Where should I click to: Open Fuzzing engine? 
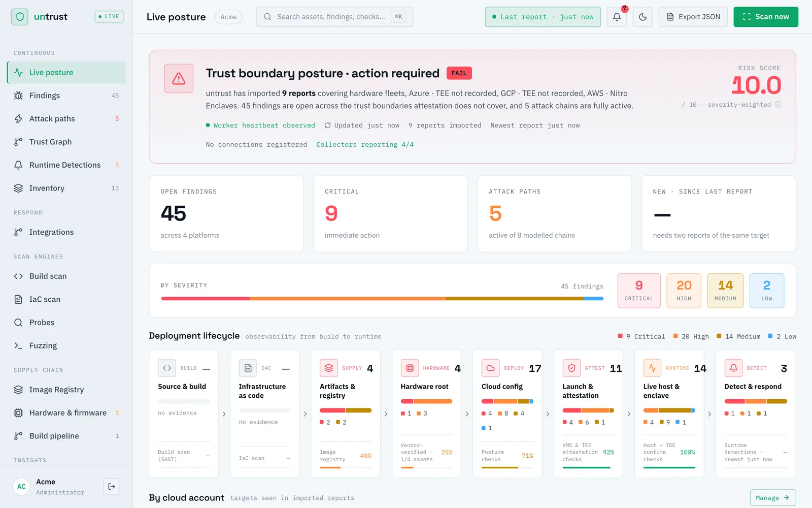click(66, 345)
